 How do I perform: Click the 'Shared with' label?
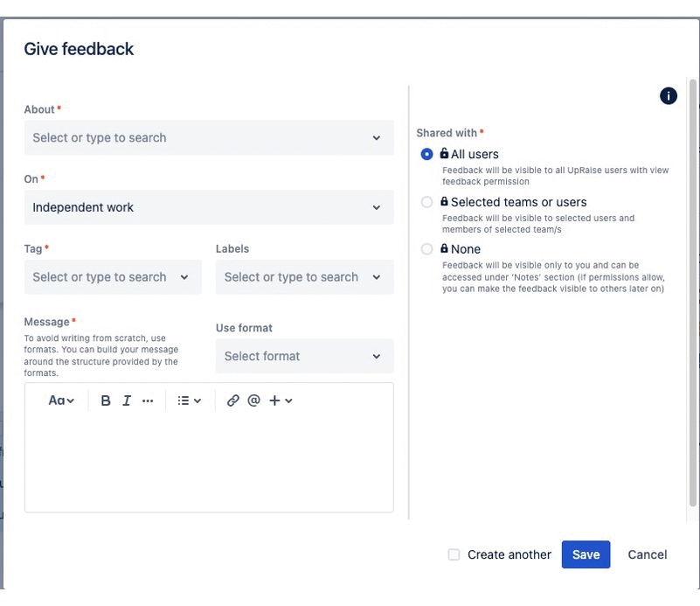[447, 133]
